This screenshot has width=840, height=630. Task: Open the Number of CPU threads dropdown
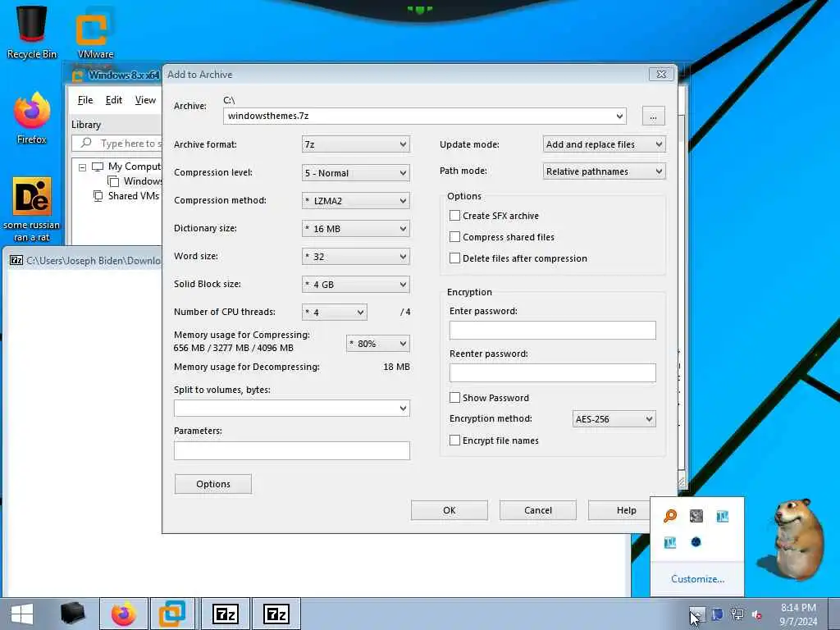tap(335, 312)
